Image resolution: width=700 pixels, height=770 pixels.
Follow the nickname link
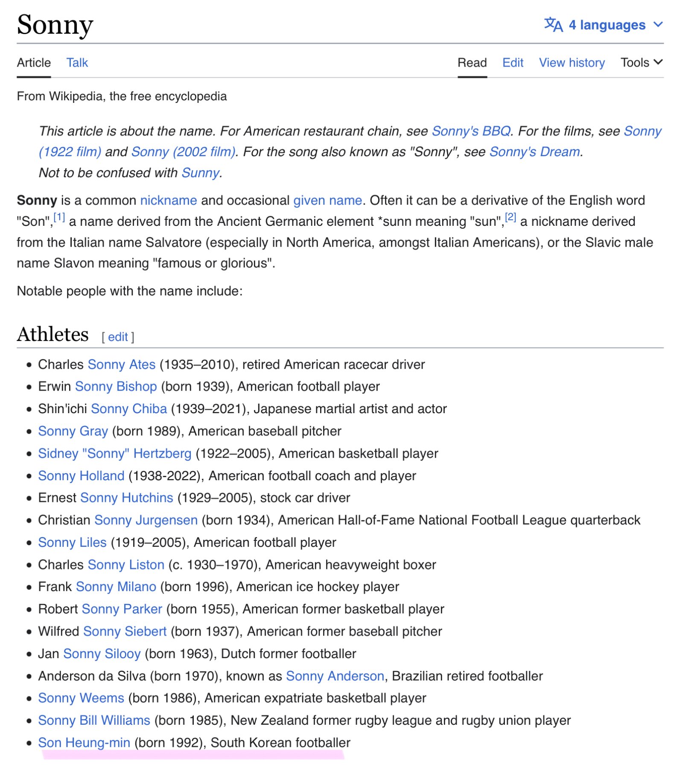[169, 200]
